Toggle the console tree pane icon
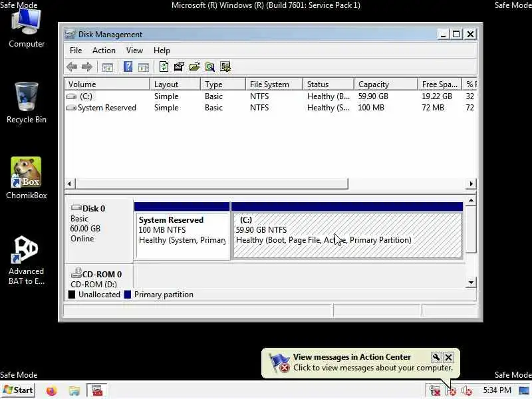 (108, 67)
